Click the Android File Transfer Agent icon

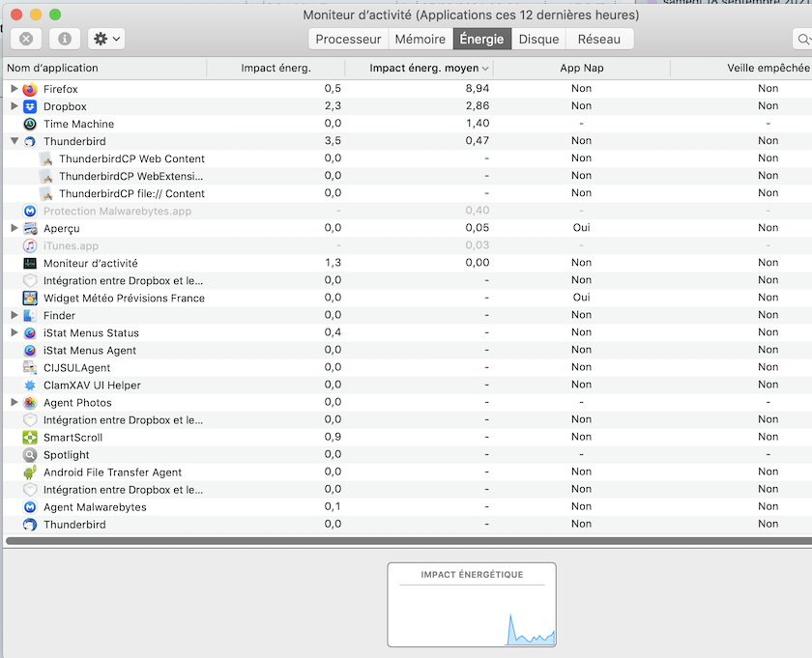[x=30, y=472]
